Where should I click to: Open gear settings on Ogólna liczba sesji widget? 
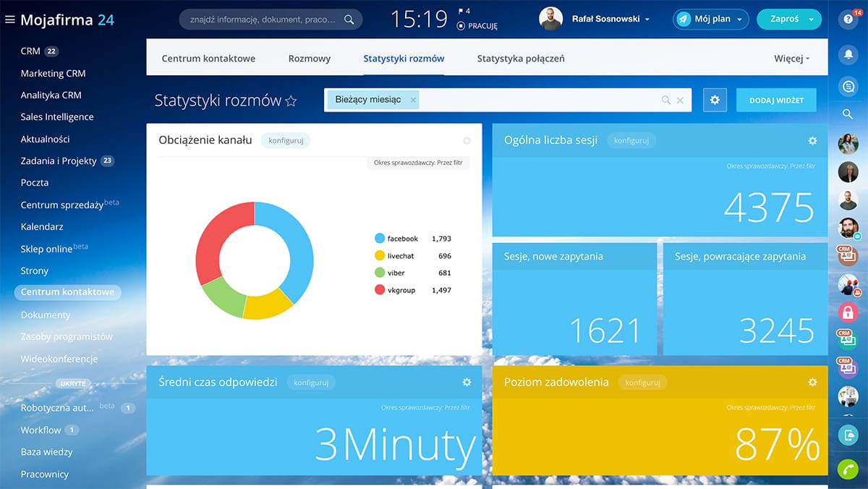point(812,140)
